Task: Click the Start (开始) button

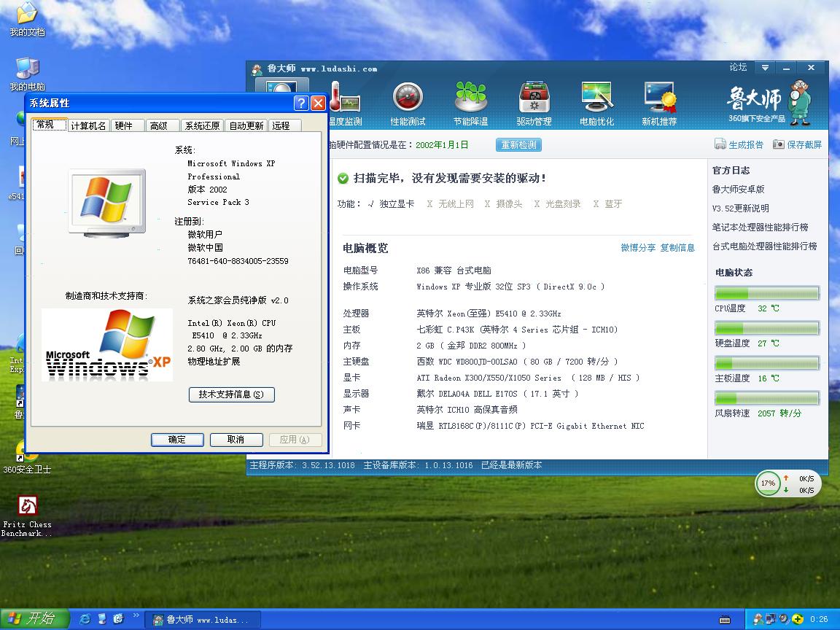Action: coord(35,619)
